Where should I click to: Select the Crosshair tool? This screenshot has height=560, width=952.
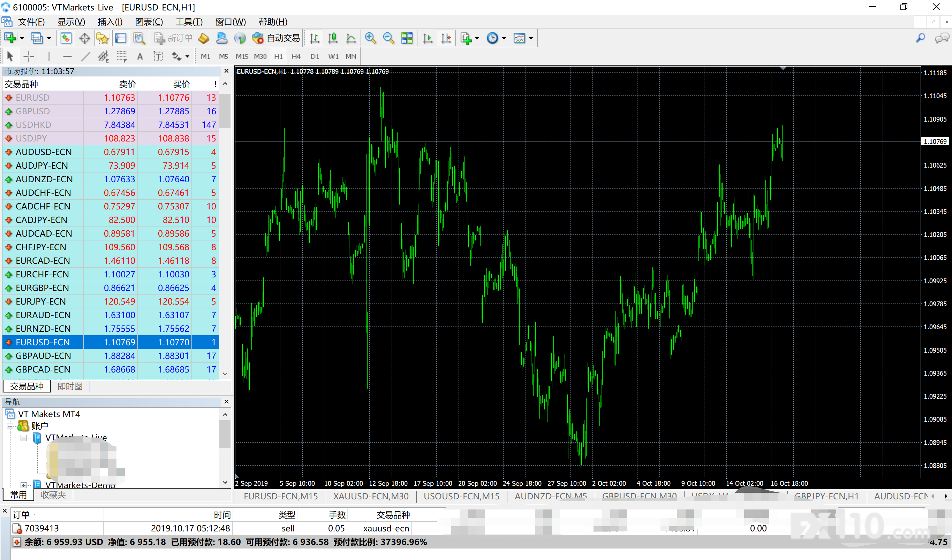(x=28, y=56)
